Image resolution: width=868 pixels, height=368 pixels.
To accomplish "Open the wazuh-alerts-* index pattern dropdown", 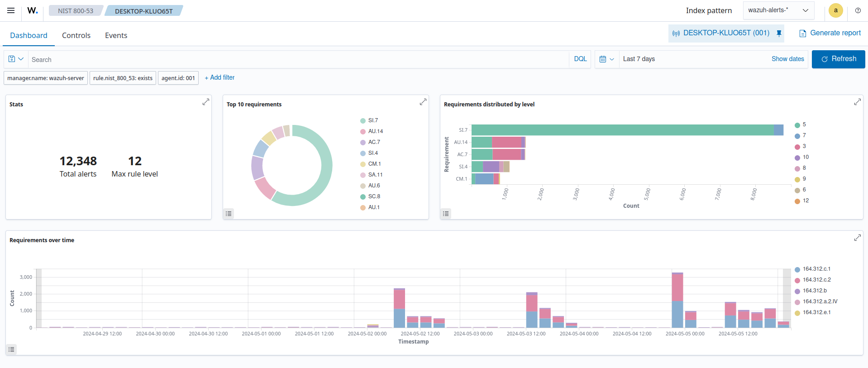I will click(x=778, y=10).
